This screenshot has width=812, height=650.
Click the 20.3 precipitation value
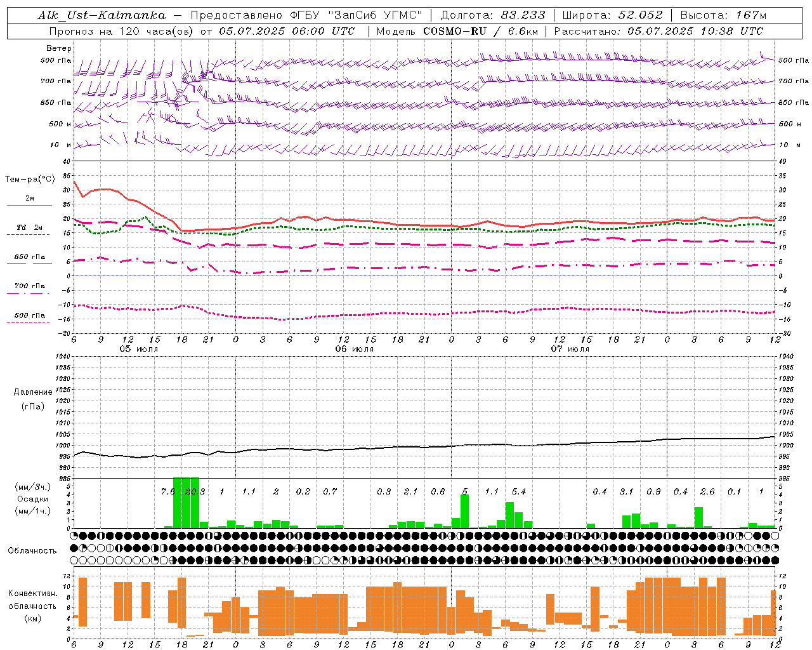(195, 492)
